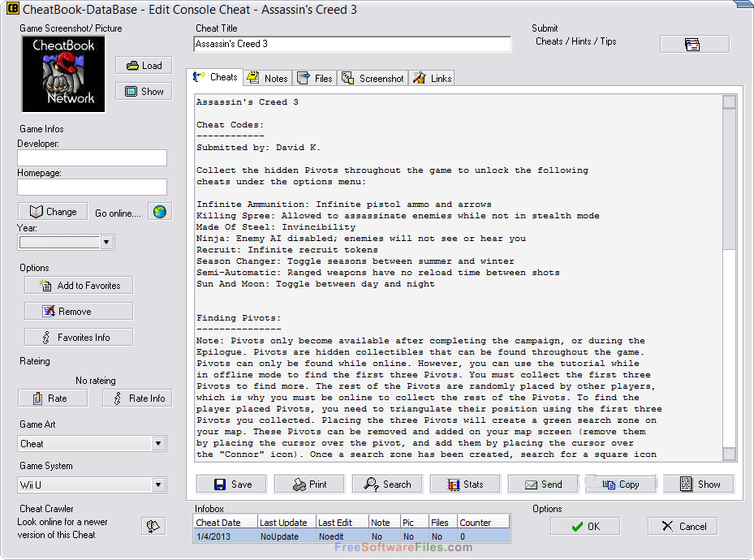754x560 pixels.
Task: Click the Noedit cell in Infobox
Action: coord(342,536)
